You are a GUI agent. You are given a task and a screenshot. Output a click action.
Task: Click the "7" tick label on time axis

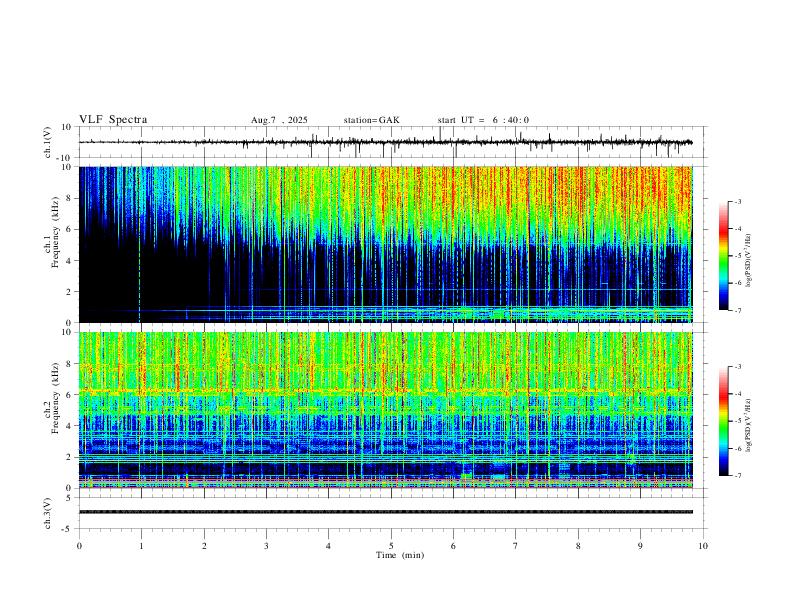(x=516, y=546)
